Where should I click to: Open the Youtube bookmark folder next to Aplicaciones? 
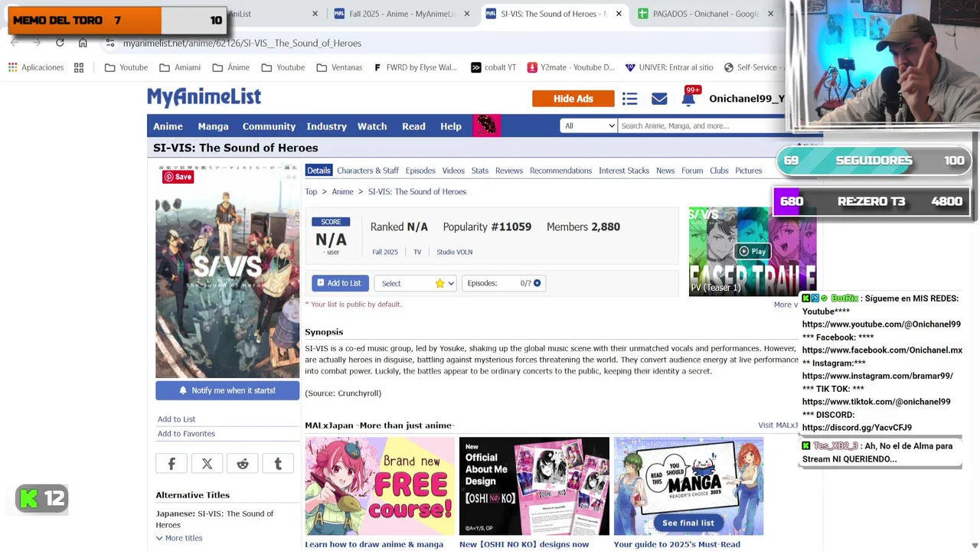point(126,67)
